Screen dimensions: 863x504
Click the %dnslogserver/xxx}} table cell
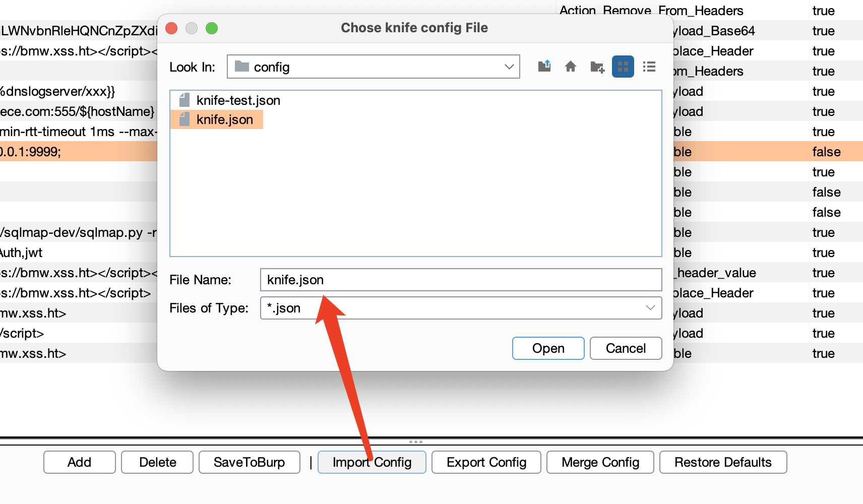(79, 91)
